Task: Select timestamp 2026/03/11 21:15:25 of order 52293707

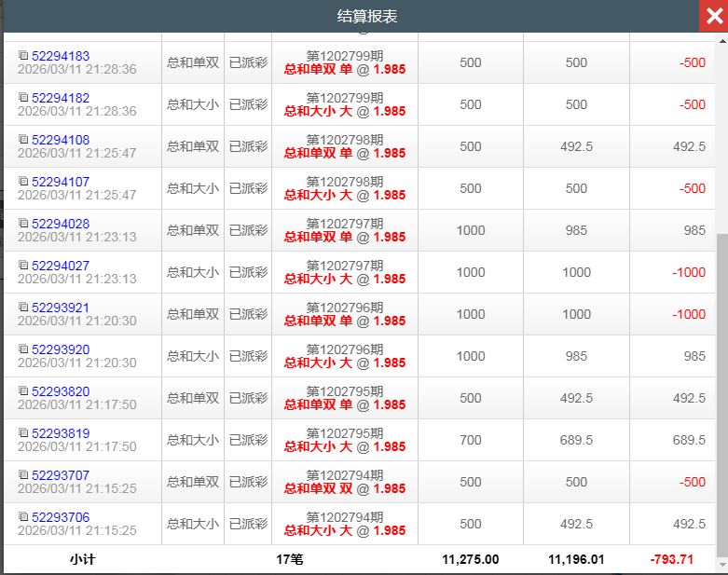Action: pyautogui.click(x=77, y=488)
